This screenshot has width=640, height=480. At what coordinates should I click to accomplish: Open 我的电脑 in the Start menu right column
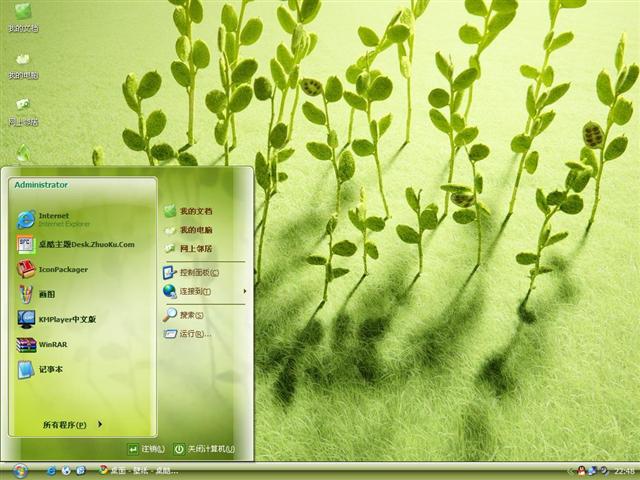(x=188, y=230)
